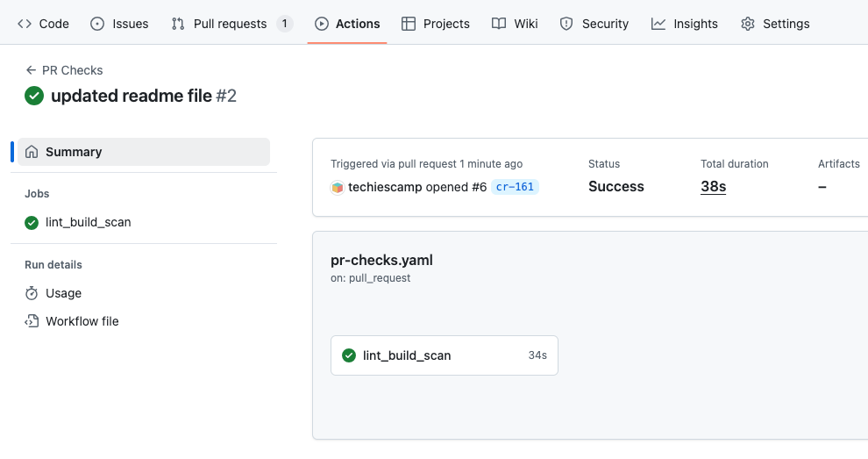This screenshot has width=868, height=459.
Task: Click the cr-161 branch label
Action: coord(515,187)
